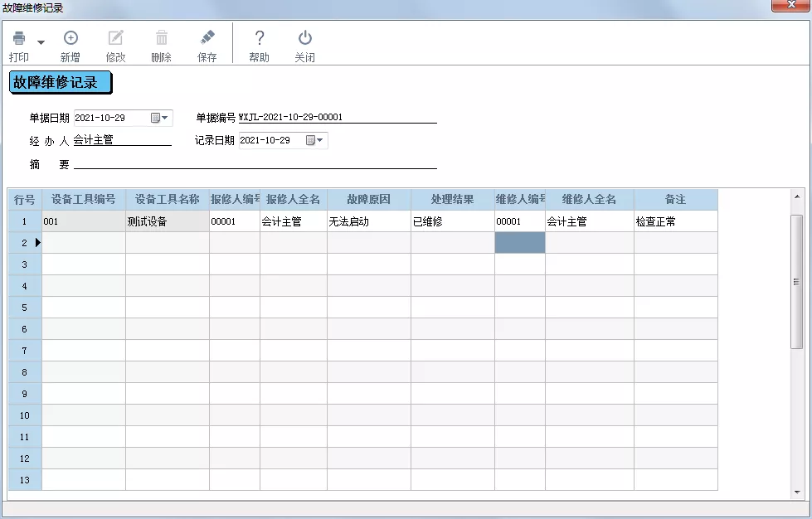Click the Close (关闭) power icon
Screen dimensions: 812x519
(x=305, y=38)
